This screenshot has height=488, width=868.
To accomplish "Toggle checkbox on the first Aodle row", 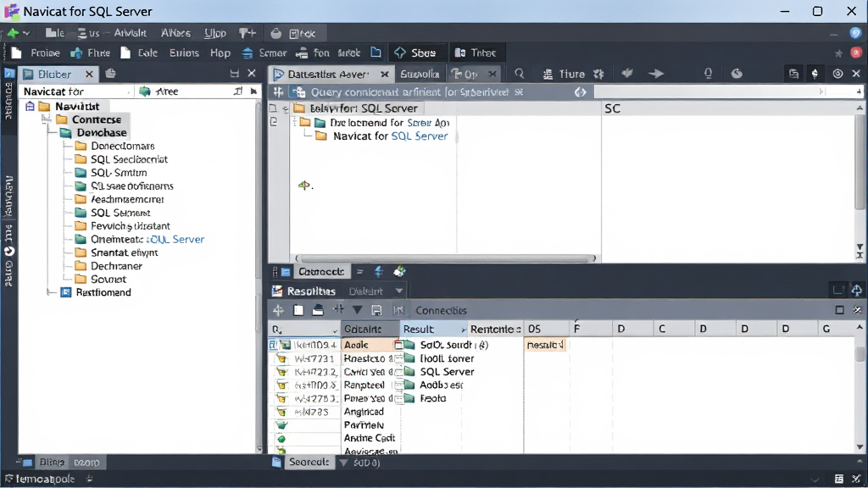I will click(273, 345).
